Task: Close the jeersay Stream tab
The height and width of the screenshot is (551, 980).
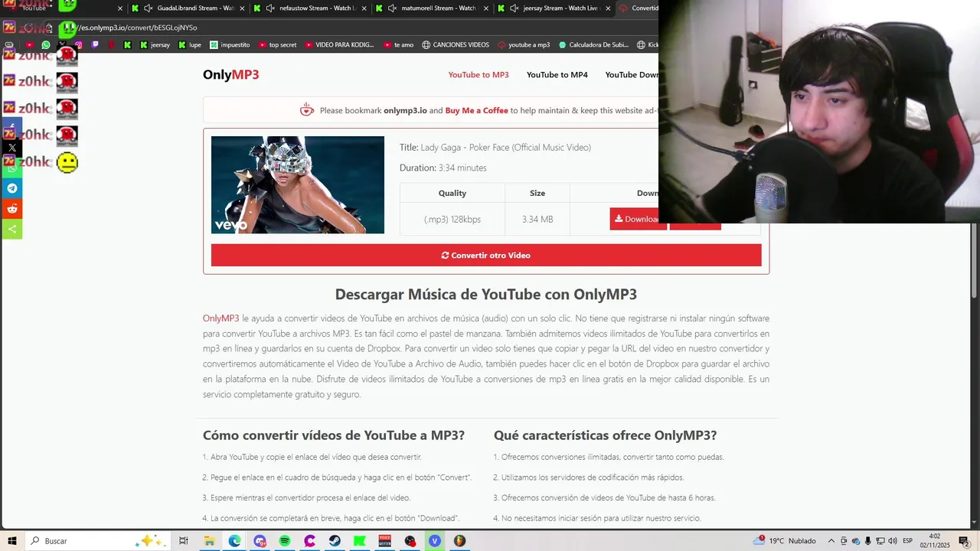Action: pos(608,8)
